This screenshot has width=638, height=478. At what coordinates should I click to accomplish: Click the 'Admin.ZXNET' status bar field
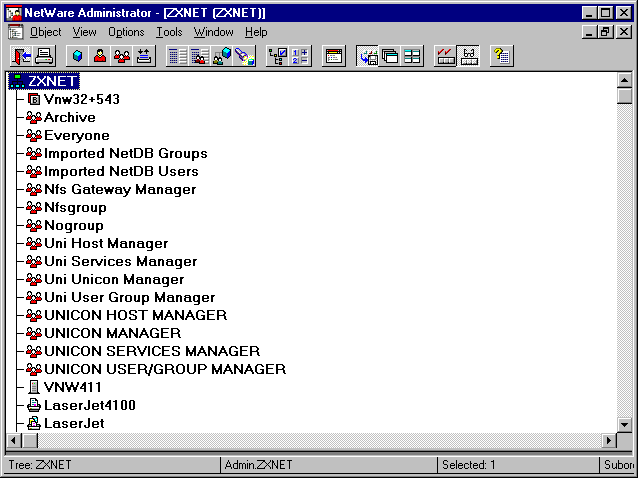(329, 465)
